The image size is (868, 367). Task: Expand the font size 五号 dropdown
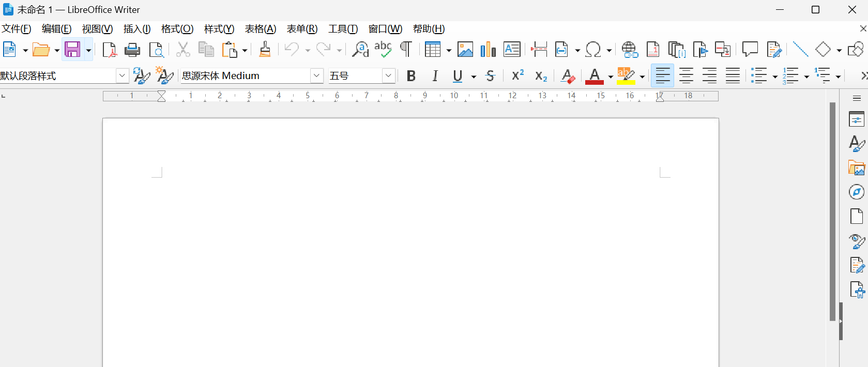click(x=388, y=76)
